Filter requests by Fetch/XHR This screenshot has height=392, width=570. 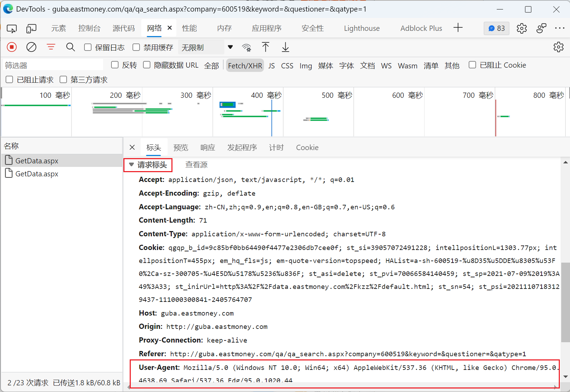(x=245, y=66)
